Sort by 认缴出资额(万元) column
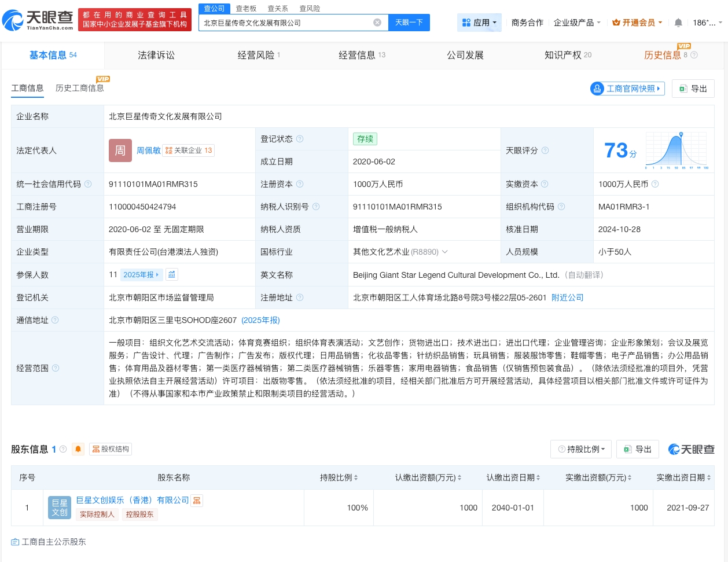The image size is (728, 562). [x=428, y=477]
